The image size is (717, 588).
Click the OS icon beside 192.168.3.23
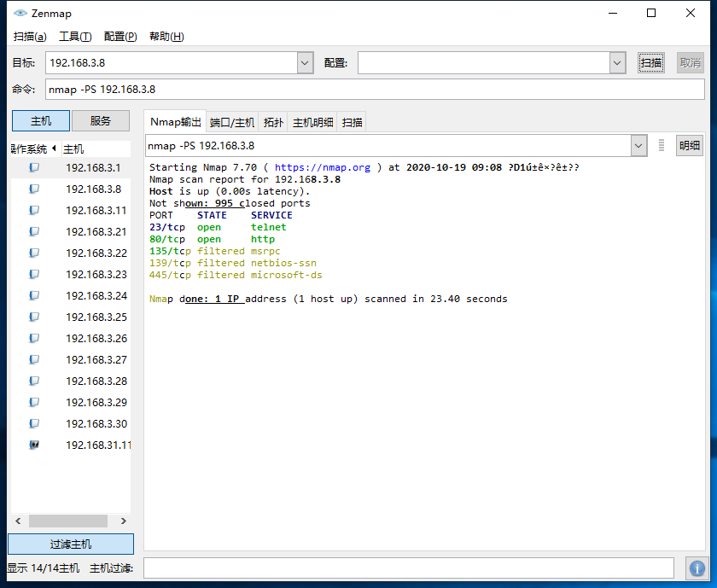point(34,274)
